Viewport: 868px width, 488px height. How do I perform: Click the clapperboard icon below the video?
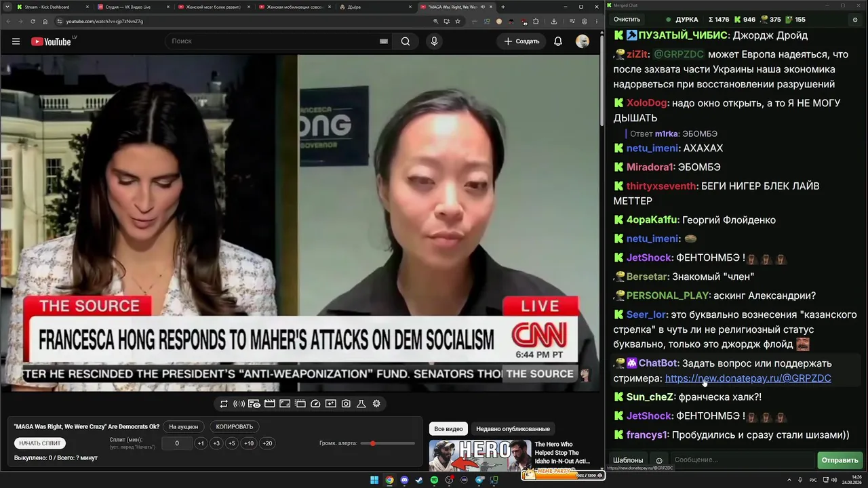pyautogui.click(x=270, y=404)
